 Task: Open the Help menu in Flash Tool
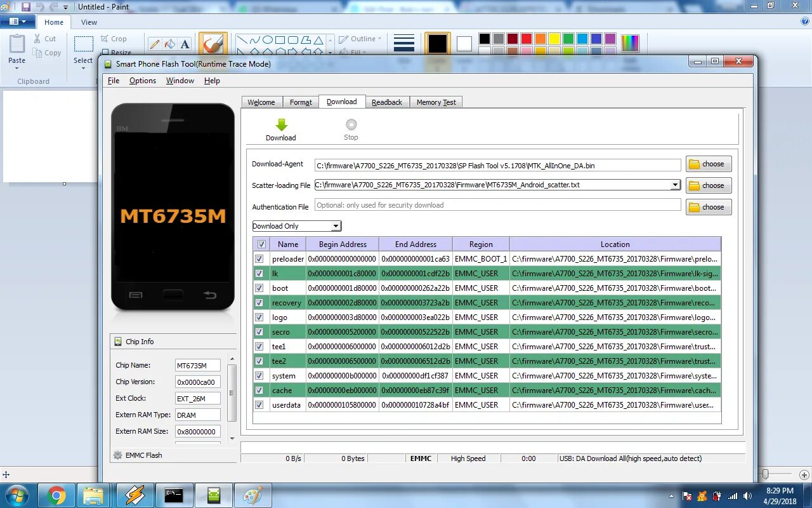point(212,81)
